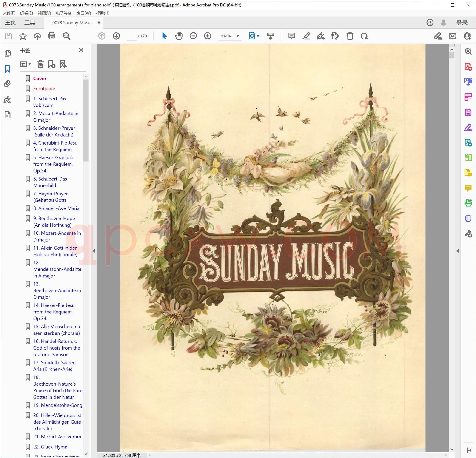
Task: Collapse the left navigation pane arrow
Action: coord(94,251)
